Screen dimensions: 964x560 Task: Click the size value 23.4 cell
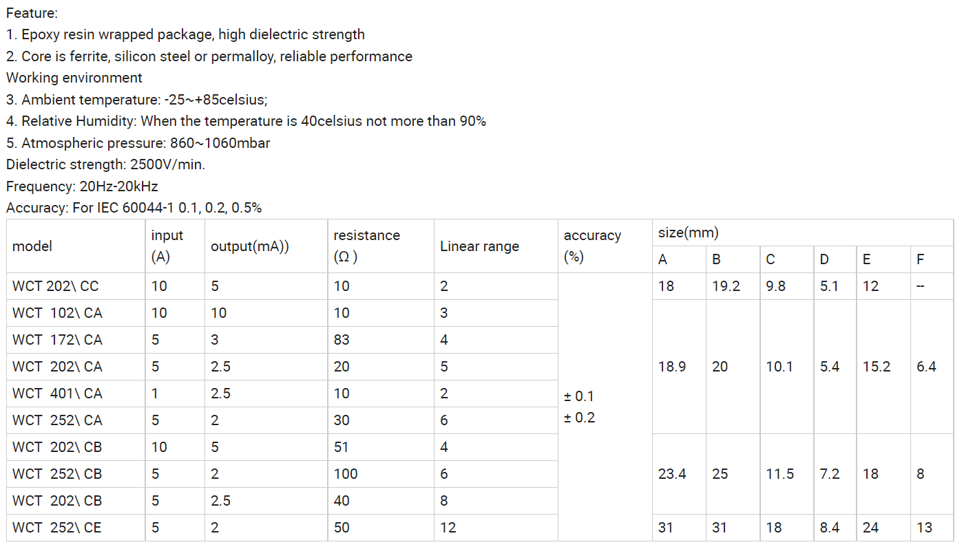click(x=679, y=474)
